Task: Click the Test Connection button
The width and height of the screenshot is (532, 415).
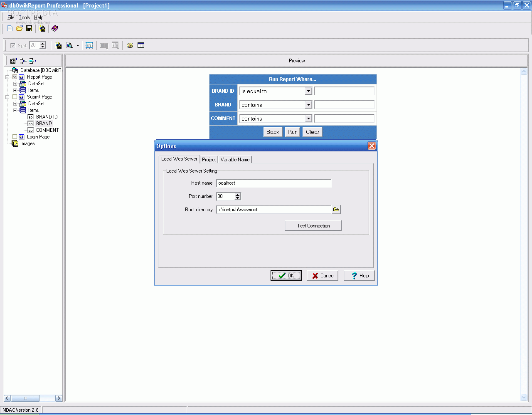Action: coord(313,226)
